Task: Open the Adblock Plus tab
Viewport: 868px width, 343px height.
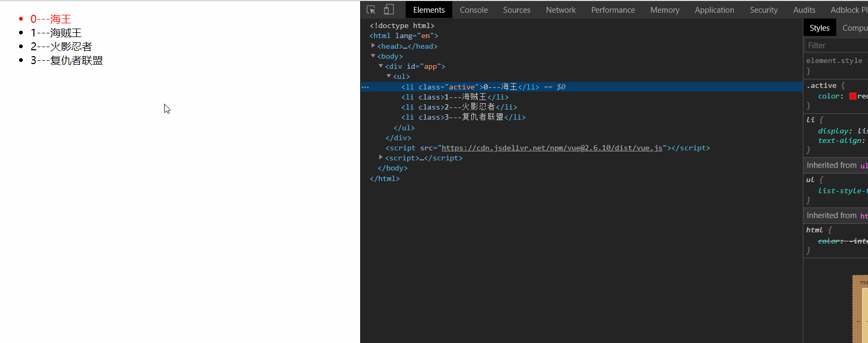Action: point(848,10)
